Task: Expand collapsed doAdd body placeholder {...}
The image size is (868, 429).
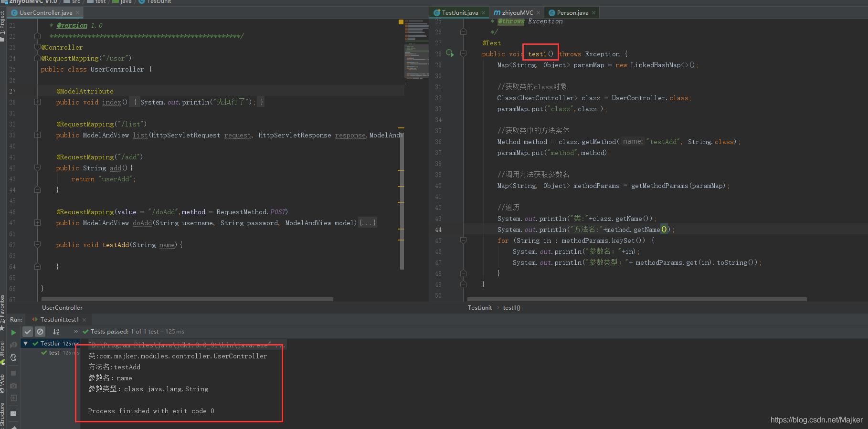Action: point(368,223)
